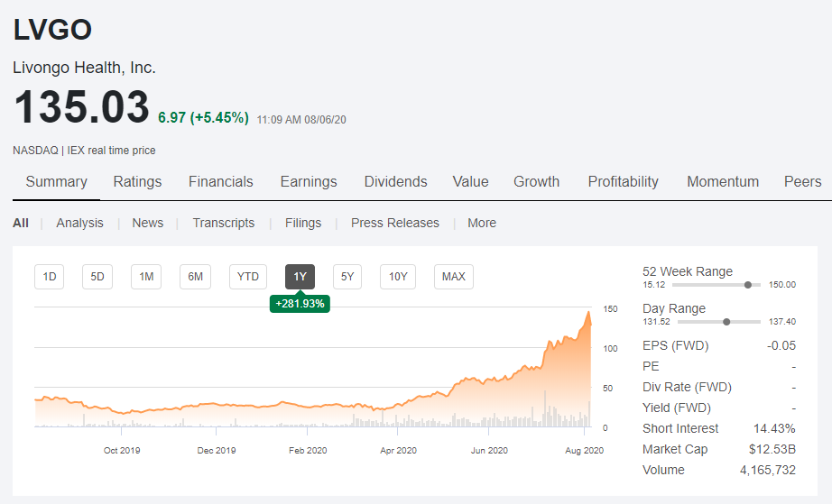Screen dimensions: 832x504
Task: Click the EPS (FWD) value -0.05
Action: [x=781, y=345]
